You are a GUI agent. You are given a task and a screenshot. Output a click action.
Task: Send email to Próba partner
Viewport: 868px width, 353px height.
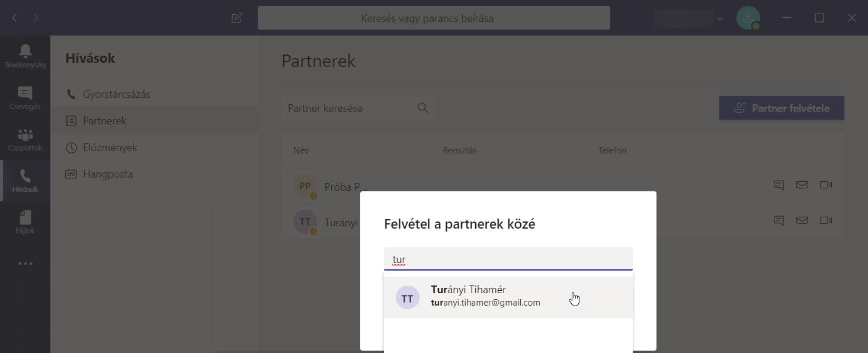802,185
